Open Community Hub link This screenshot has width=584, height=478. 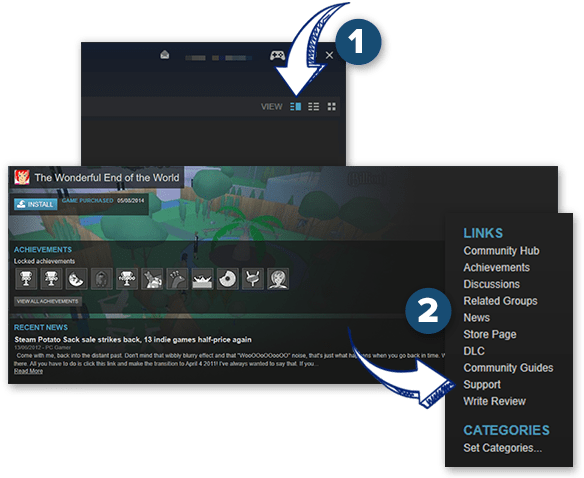501,251
